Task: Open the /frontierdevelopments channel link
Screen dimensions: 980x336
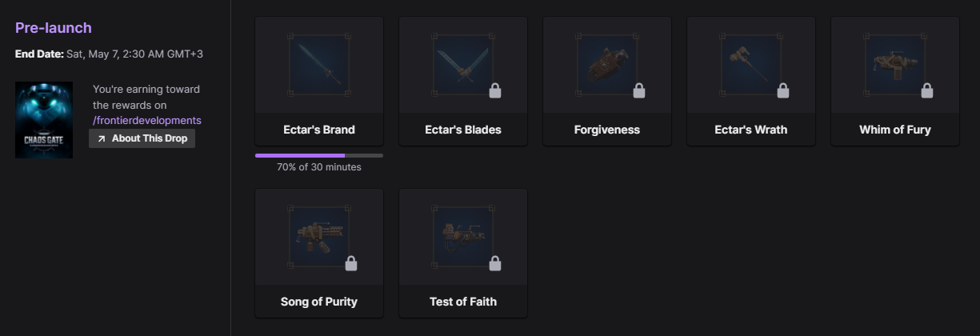Action: 147,120
